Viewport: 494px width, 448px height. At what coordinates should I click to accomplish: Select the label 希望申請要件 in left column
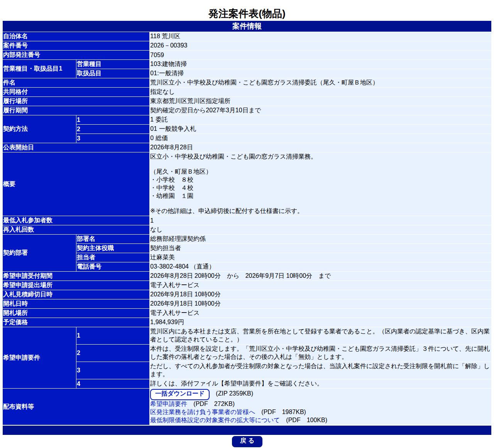pyautogui.click(x=22, y=358)
